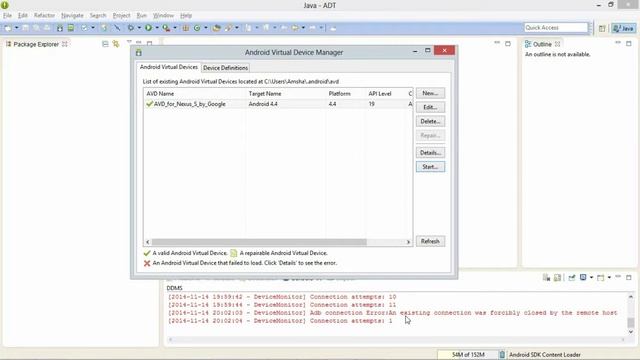Click the Pin Console icon

click(x=571, y=278)
